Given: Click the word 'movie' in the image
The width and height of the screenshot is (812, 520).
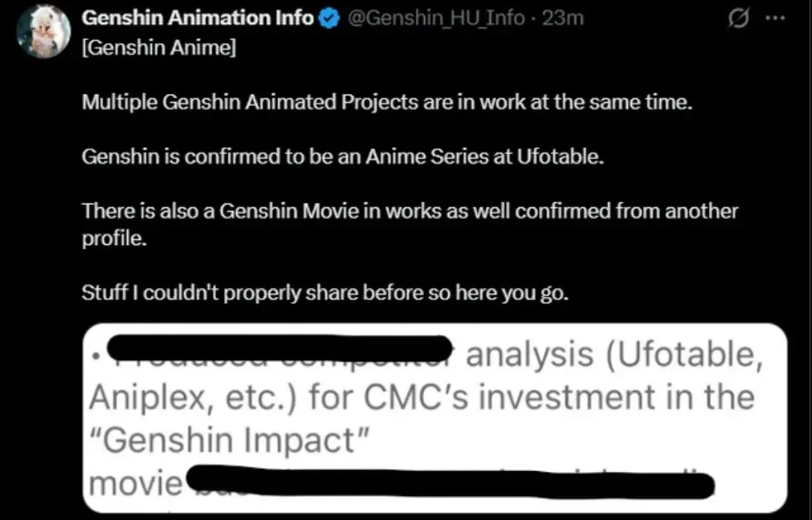Looking at the screenshot, I should coord(135,483).
